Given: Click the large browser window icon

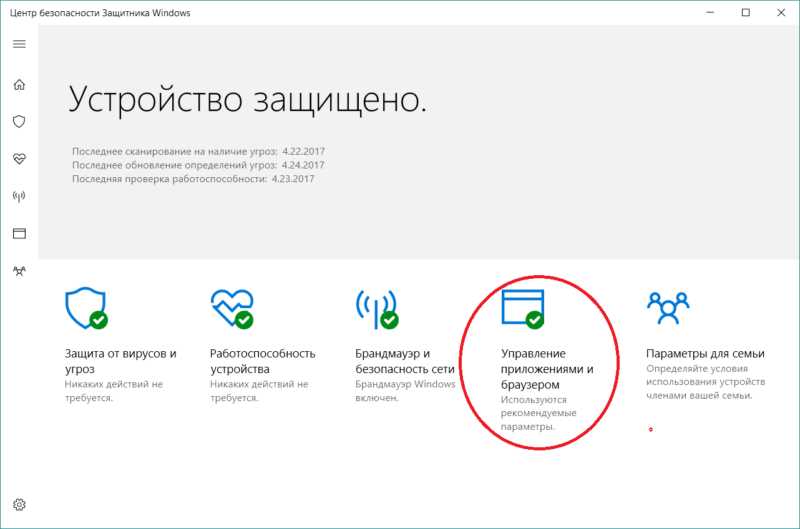Looking at the screenshot, I should point(523,309).
